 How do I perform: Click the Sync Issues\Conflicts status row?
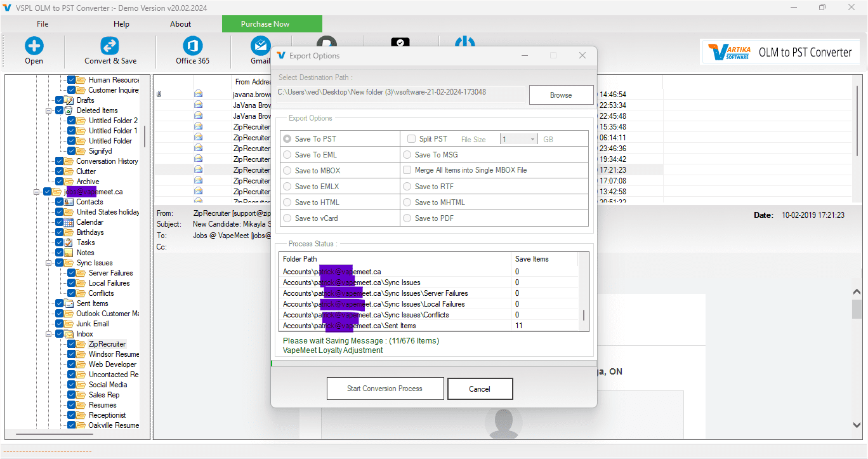click(x=429, y=315)
